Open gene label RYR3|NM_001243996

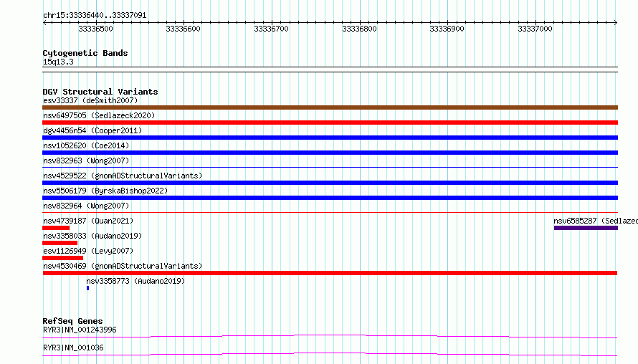tap(80, 330)
